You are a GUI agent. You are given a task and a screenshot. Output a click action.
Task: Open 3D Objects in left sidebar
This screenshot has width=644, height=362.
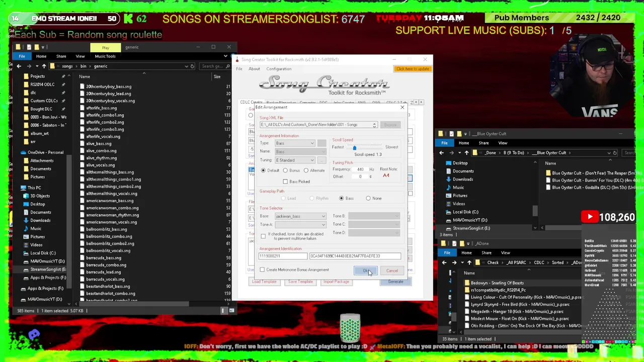[x=40, y=196]
